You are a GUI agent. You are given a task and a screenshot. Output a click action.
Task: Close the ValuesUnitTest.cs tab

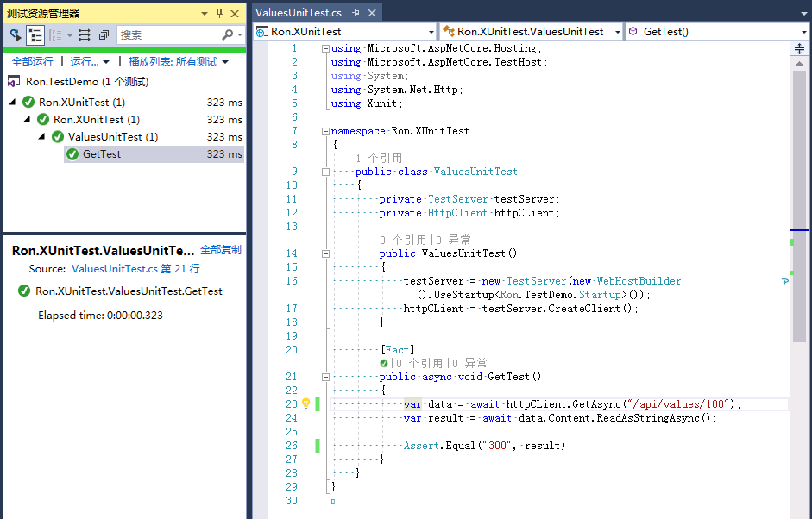372,13
